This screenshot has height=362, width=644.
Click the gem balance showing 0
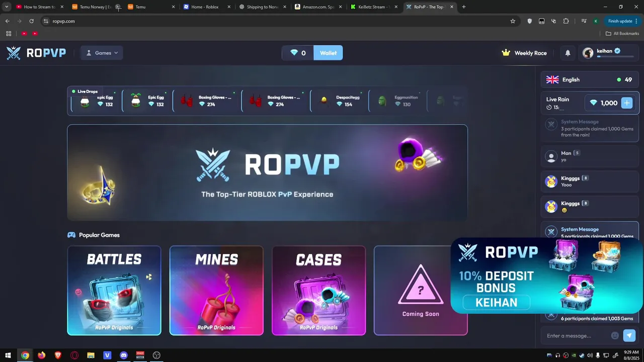[298, 53]
